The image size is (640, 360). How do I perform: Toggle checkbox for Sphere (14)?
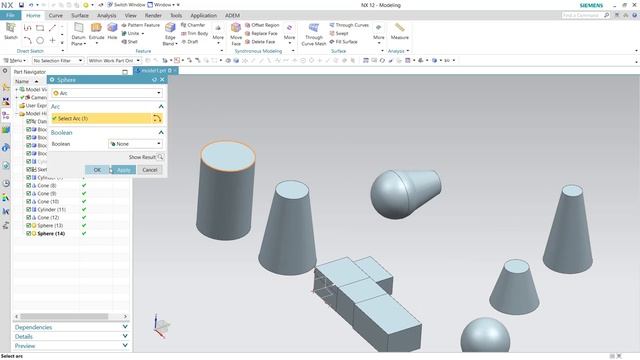(29, 233)
